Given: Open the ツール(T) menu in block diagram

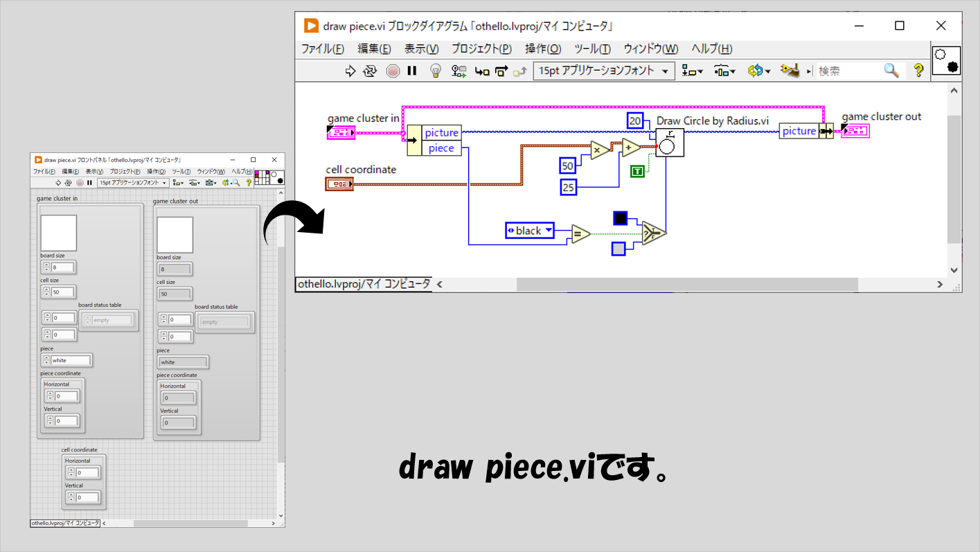Looking at the screenshot, I should pyautogui.click(x=592, y=48).
